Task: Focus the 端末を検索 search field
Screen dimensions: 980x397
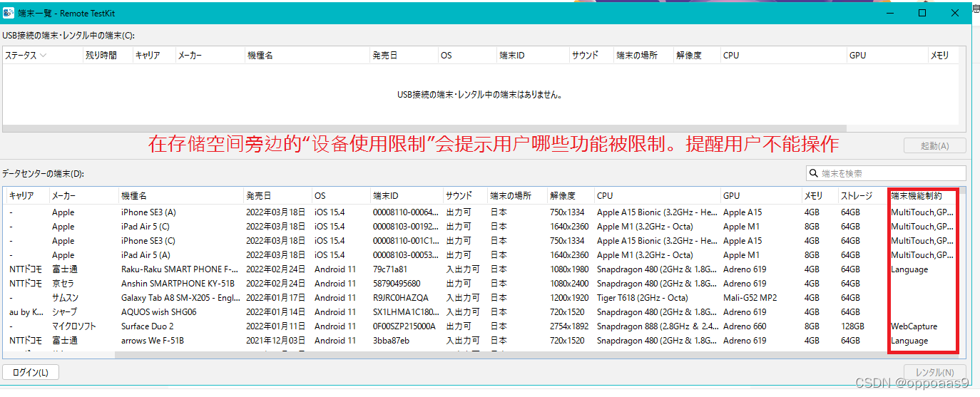Action: 887,173
